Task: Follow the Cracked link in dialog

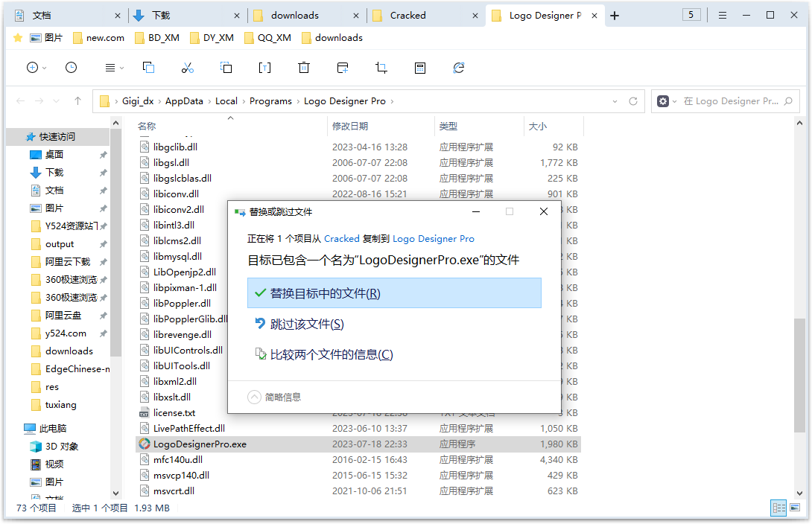Action: click(x=342, y=239)
